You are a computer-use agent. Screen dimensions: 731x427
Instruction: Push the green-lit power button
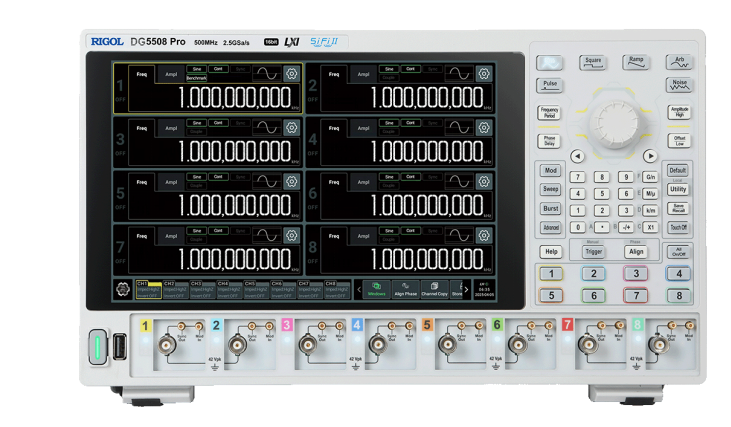point(98,347)
